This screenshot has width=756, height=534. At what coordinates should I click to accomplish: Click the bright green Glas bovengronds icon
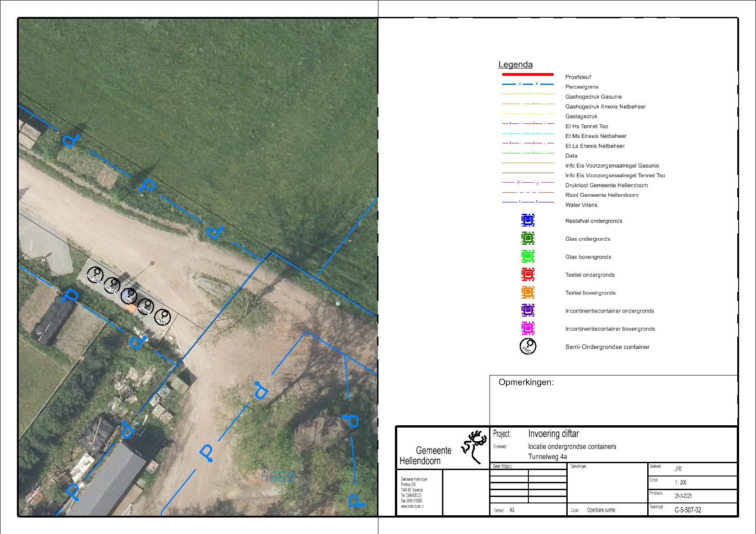(x=527, y=257)
